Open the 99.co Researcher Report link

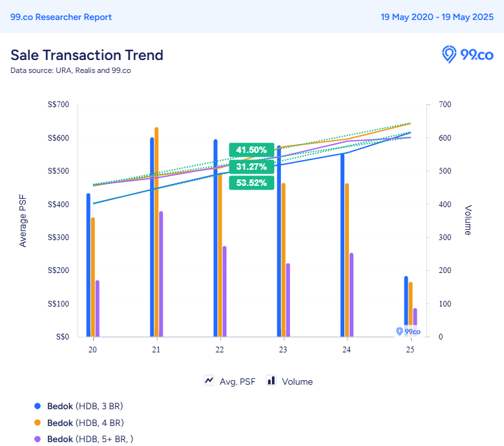61,17
